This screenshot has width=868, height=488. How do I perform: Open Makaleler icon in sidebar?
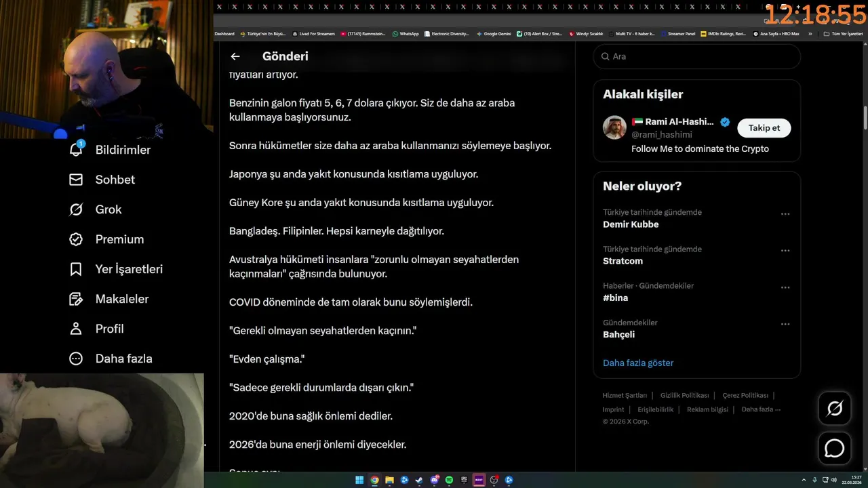(x=76, y=299)
